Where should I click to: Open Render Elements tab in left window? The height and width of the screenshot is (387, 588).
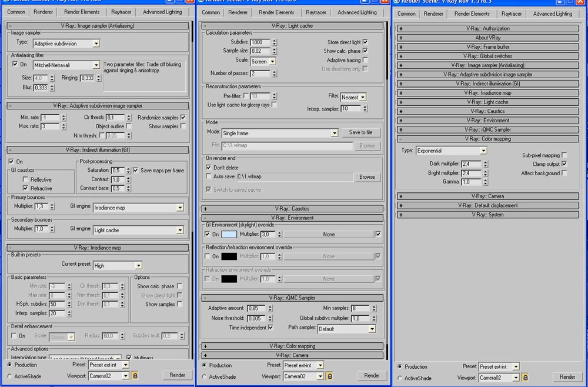click(x=82, y=12)
